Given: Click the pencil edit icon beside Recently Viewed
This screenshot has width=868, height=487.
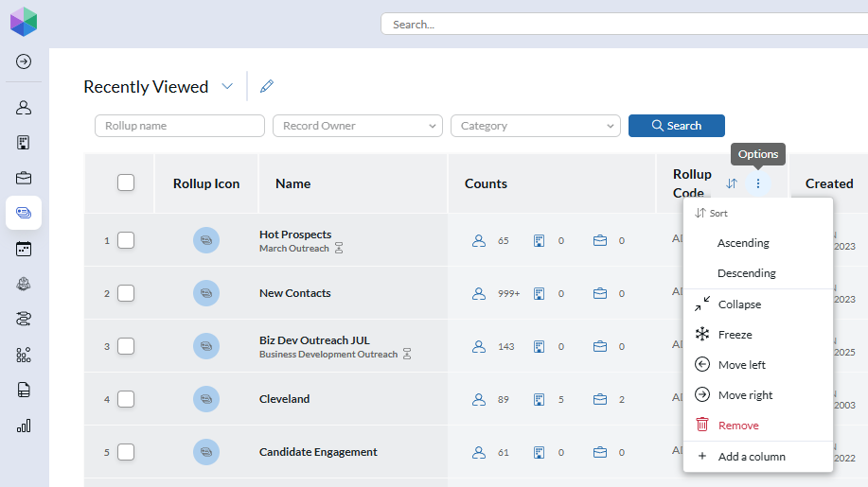Looking at the screenshot, I should (267, 87).
